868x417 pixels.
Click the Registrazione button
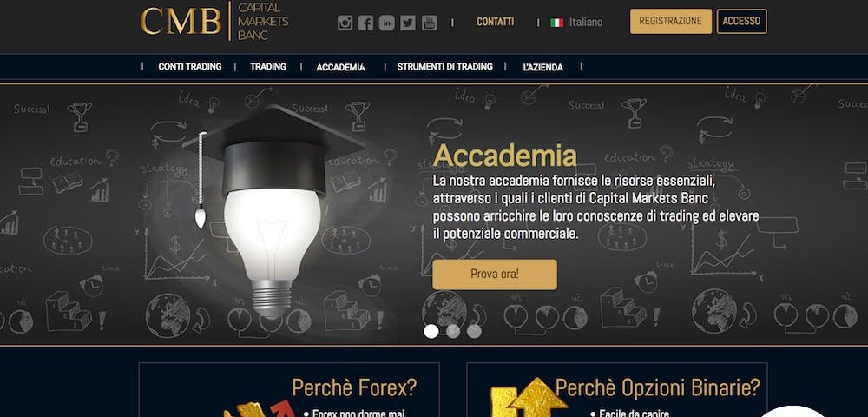671,21
